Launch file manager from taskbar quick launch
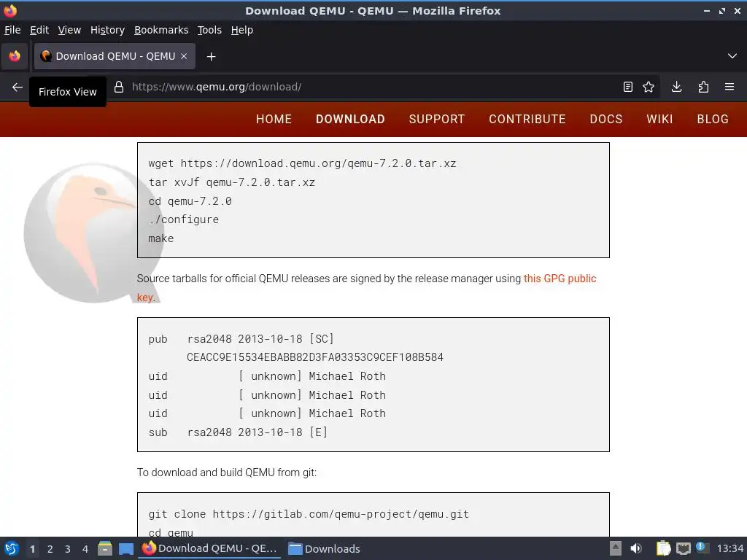The width and height of the screenshot is (747, 560). click(x=105, y=548)
